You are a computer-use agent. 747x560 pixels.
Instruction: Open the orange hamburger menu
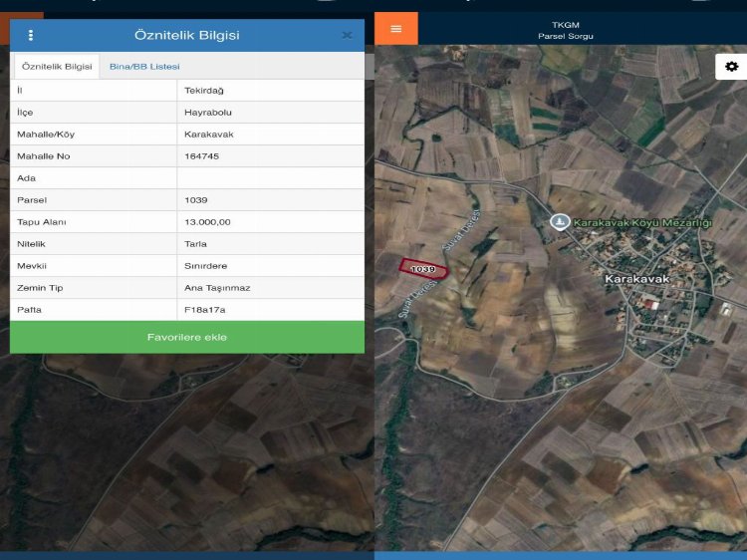[x=396, y=28]
